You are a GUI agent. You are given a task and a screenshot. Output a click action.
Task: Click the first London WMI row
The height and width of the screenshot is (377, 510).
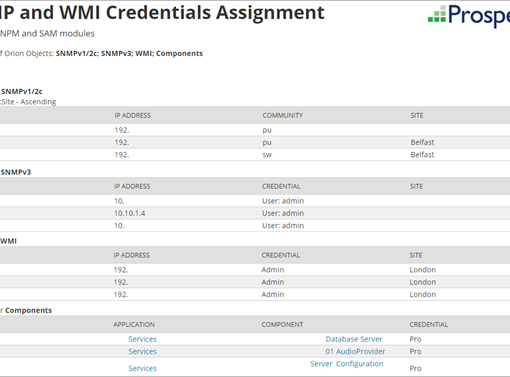coord(255,270)
